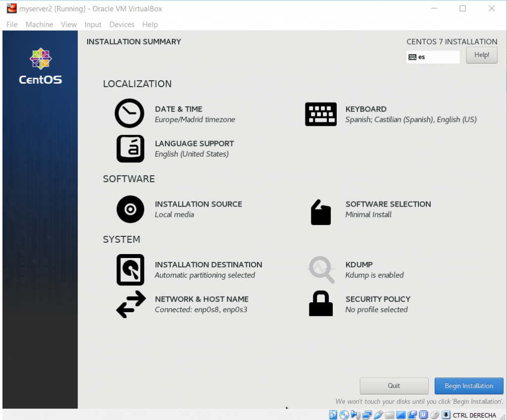Click the 'INSTALLATION SUMMARY' heading text
The image size is (507, 420).
pos(134,42)
